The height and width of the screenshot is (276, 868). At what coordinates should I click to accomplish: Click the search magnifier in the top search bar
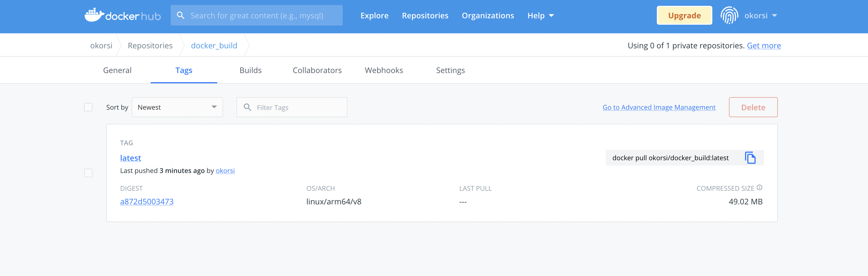click(181, 15)
